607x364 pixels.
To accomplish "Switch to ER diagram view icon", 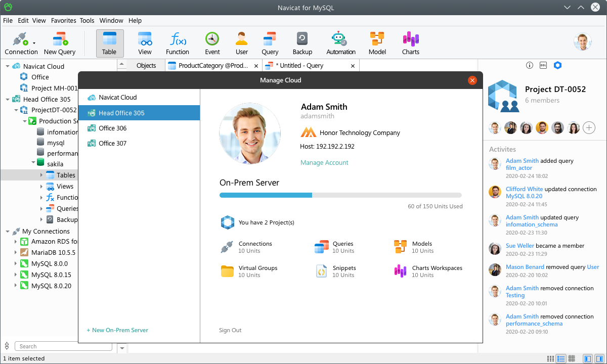I will point(572,358).
